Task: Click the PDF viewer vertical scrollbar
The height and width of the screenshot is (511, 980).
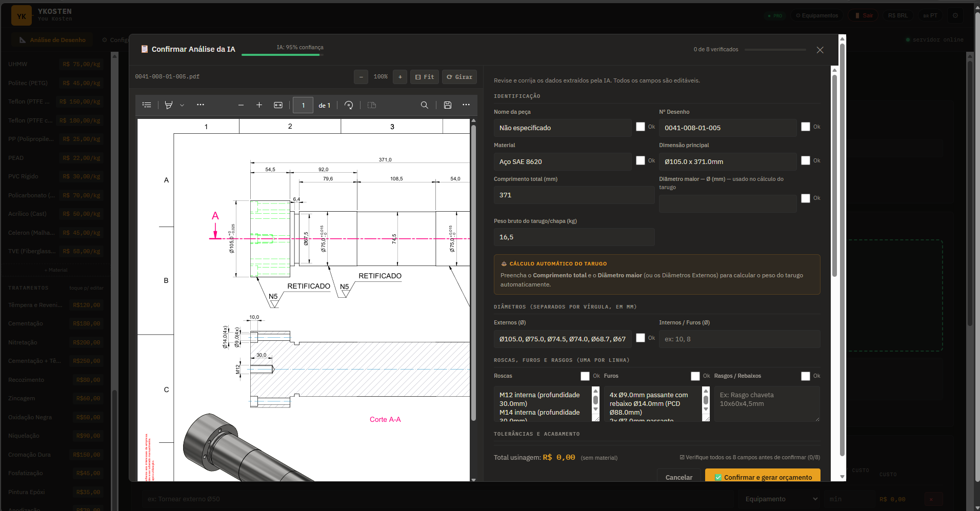Action: tap(473, 272)
